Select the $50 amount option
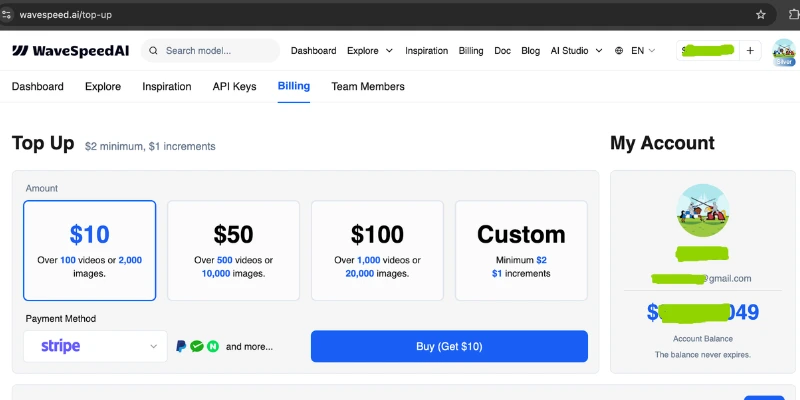Screen dimensions: 800x400 coord(234,251)
